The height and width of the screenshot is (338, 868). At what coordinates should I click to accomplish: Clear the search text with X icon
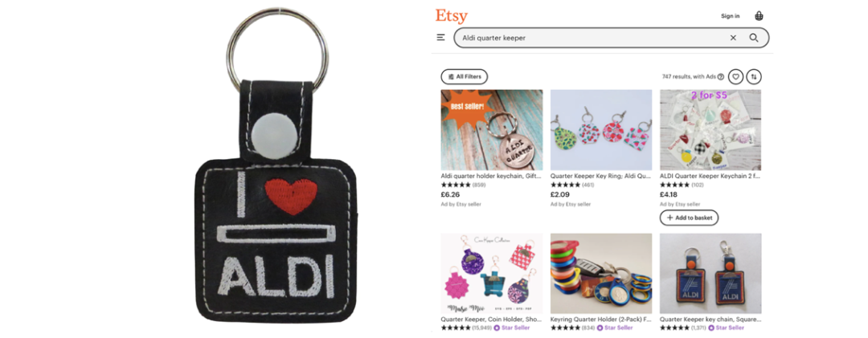click(733, 38)
